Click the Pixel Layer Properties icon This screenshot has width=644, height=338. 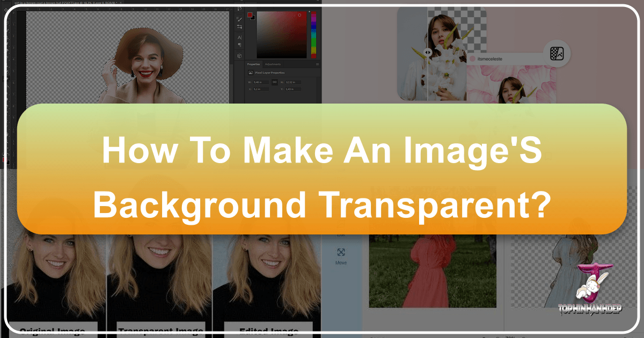[251, 72]
